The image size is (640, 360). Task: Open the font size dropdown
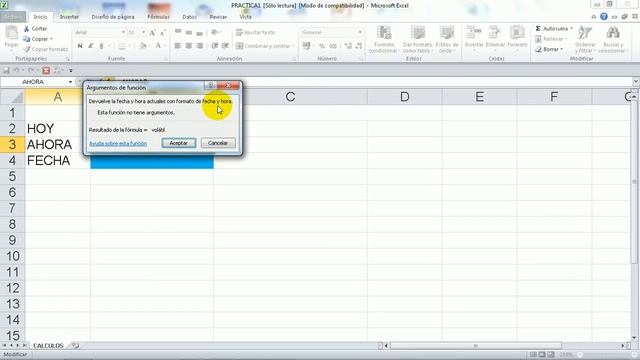pyautogui.click(x=143, y=32)
